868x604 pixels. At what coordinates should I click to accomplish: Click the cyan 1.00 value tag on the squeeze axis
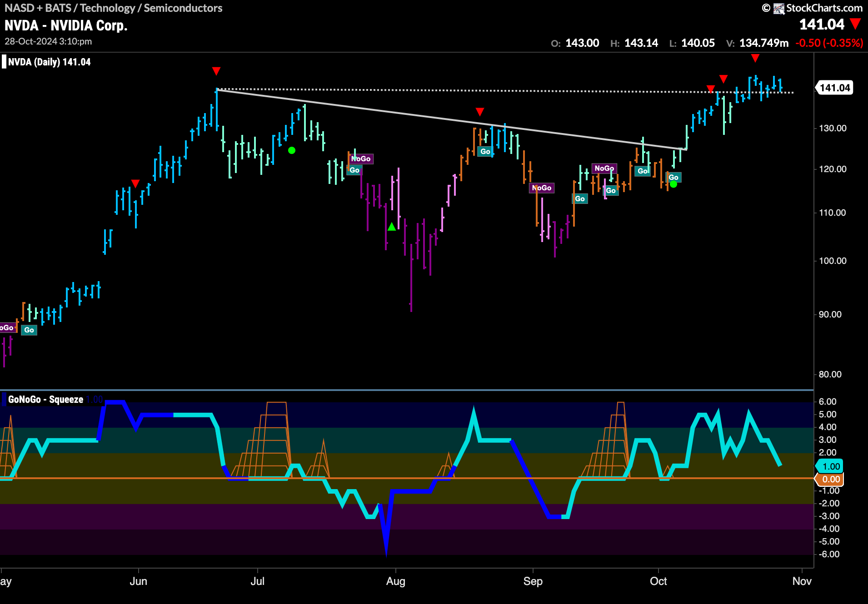coord(830,466)
